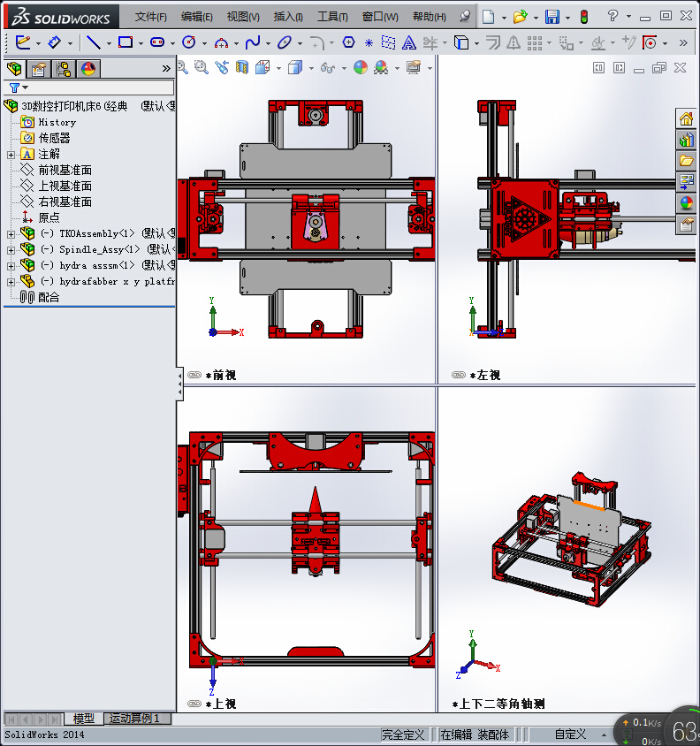Click the Open file folder icon
This screenshot has height=746, width=700.
click(520, 17)
